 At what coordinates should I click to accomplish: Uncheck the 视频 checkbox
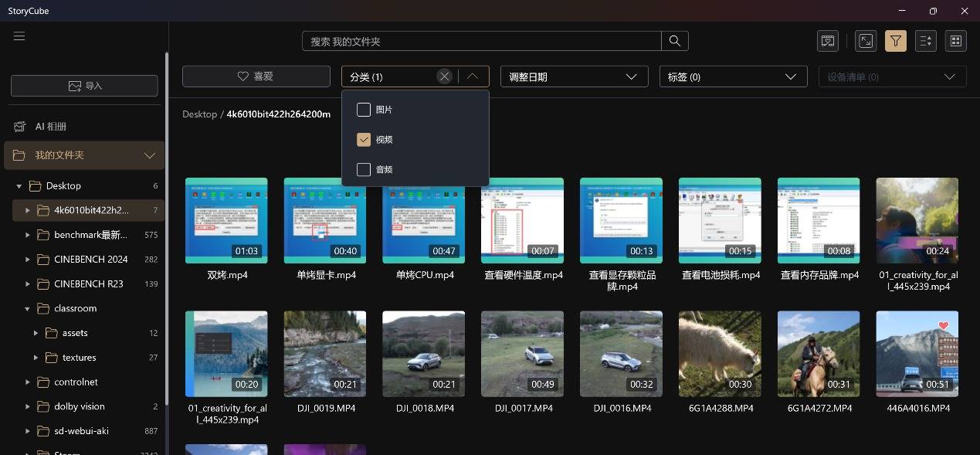[x=364, y=140]
